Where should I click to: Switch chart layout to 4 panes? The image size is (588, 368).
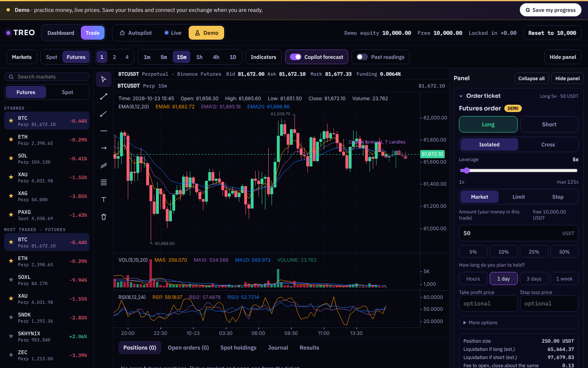pos(127,57)
